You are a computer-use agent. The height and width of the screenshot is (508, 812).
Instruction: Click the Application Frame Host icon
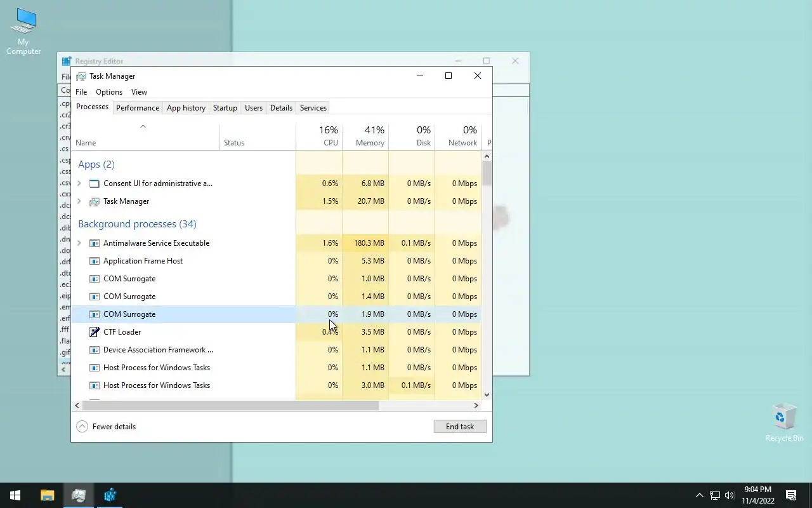(95, 261)
